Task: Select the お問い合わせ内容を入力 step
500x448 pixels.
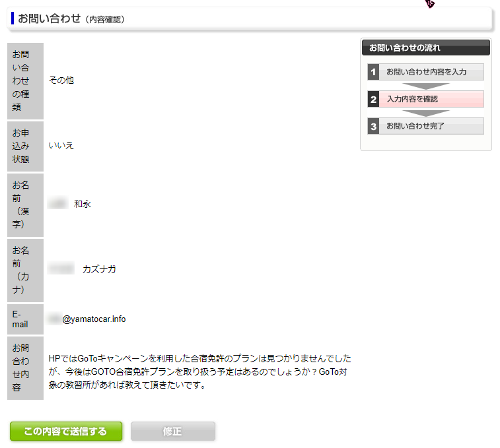Action: pos(431,72)
